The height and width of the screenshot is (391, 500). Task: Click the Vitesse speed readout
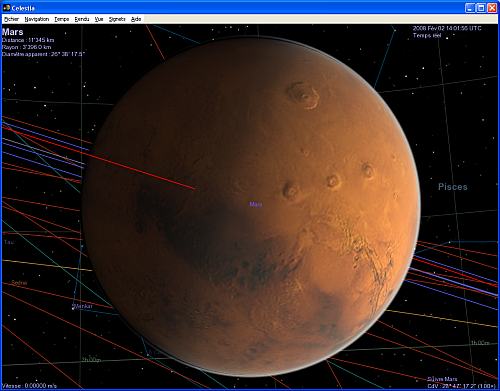[29, 386]
